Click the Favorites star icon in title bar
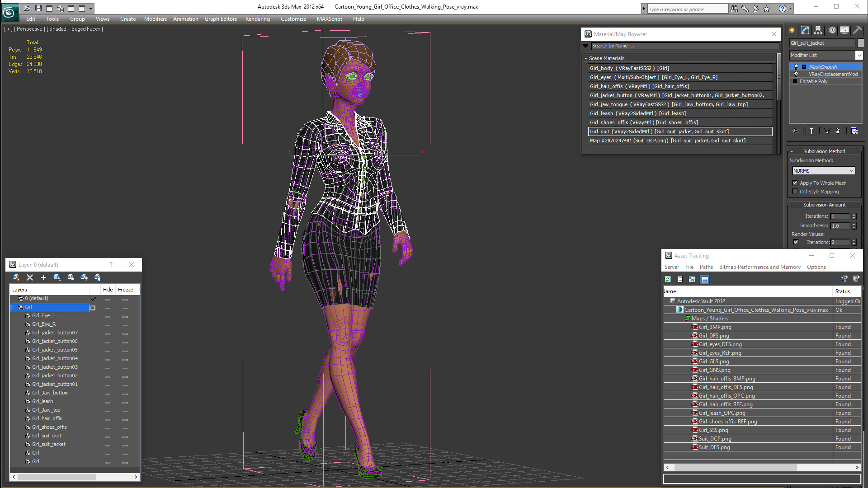Viewport: 868px width, 488px height. [x=767, y=9]
